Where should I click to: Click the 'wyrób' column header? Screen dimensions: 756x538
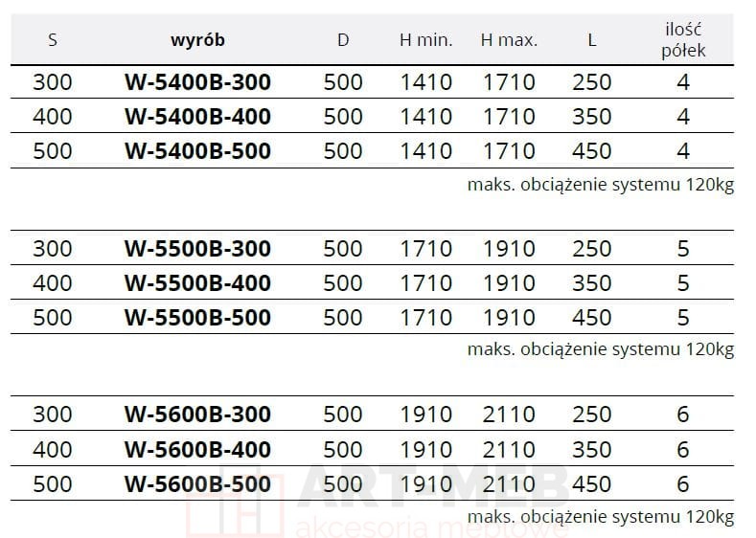pos(197,40)
